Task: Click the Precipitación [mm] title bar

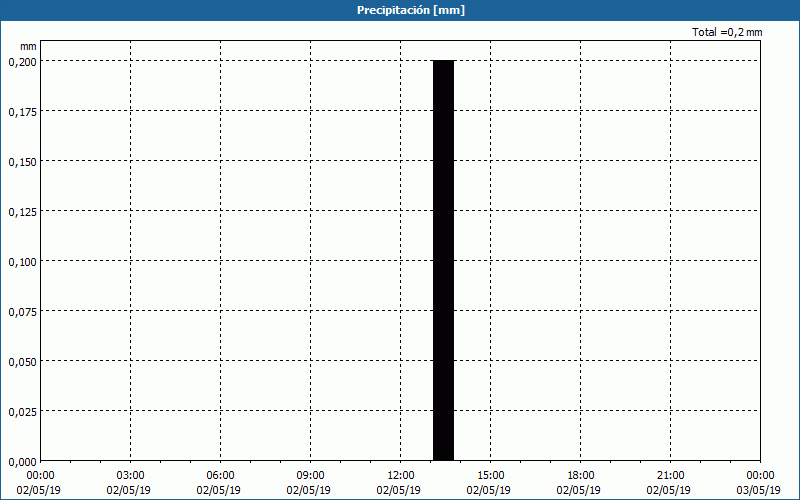Action: pyautogui.click(x=400, y=10)
